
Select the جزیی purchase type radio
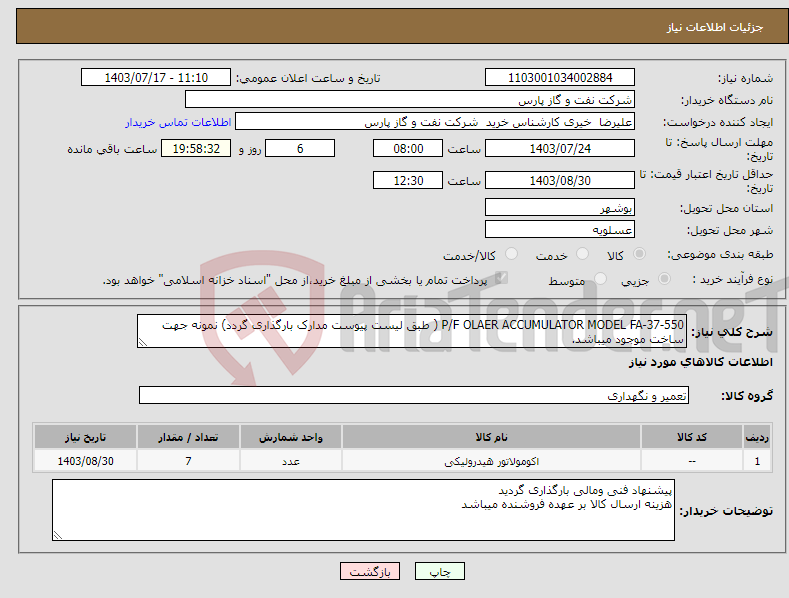(x=664, y=278)
